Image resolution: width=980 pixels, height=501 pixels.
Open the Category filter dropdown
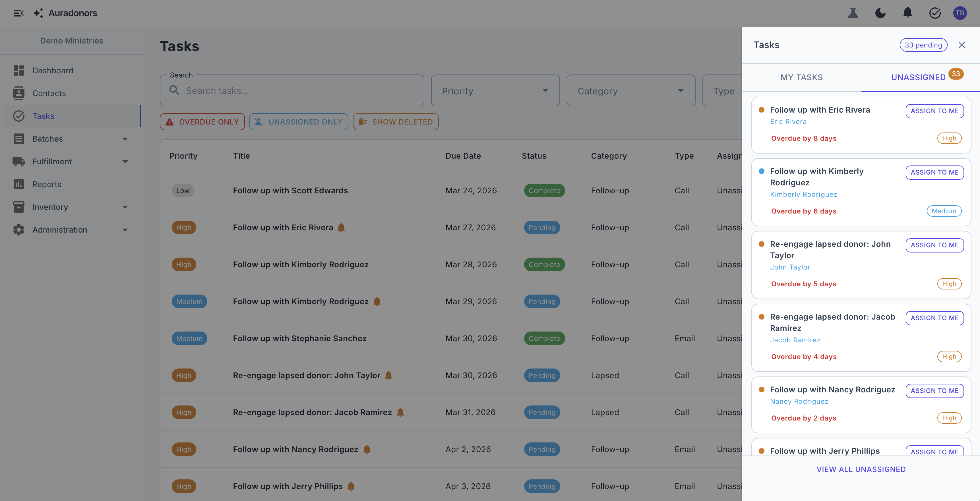coord(630,91)
